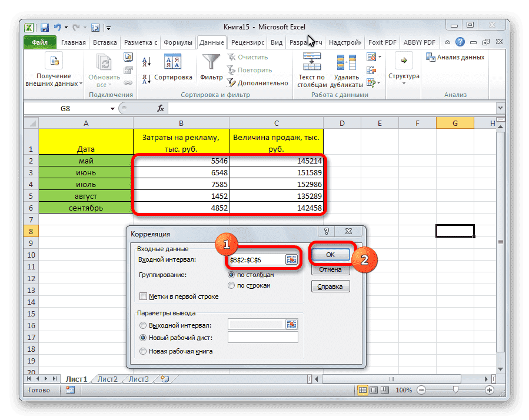529x420 pixels.
Task: Enable the Метки в первой строке checkbox
Action: coord(142,296)
